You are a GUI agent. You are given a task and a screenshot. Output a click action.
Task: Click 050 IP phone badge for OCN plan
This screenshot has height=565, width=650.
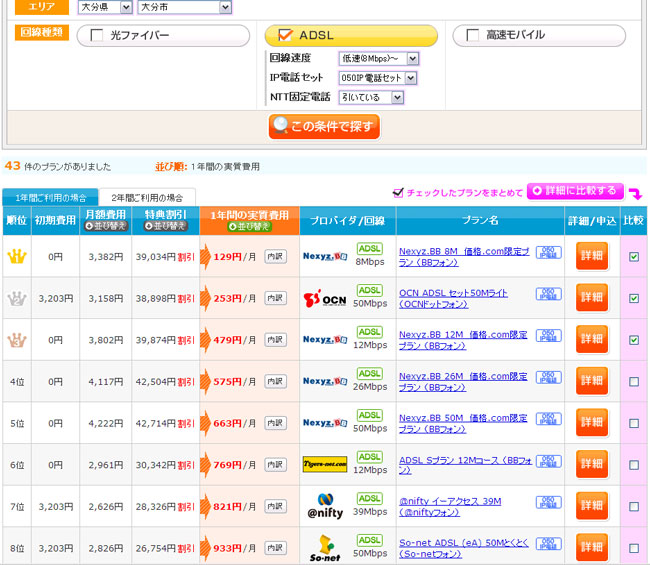tap(548, 294)
